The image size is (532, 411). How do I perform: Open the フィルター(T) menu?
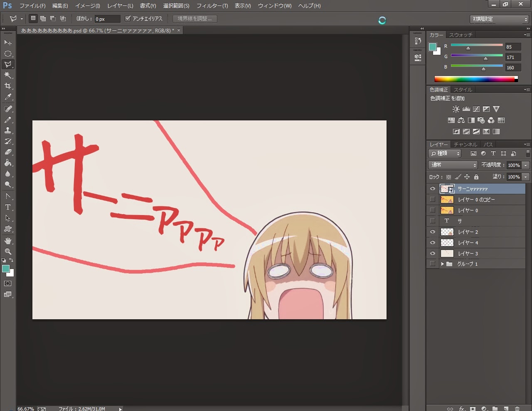212,6
